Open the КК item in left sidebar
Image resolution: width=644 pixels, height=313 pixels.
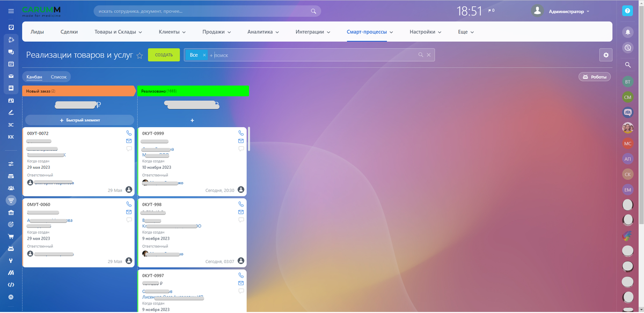(11, 137)
